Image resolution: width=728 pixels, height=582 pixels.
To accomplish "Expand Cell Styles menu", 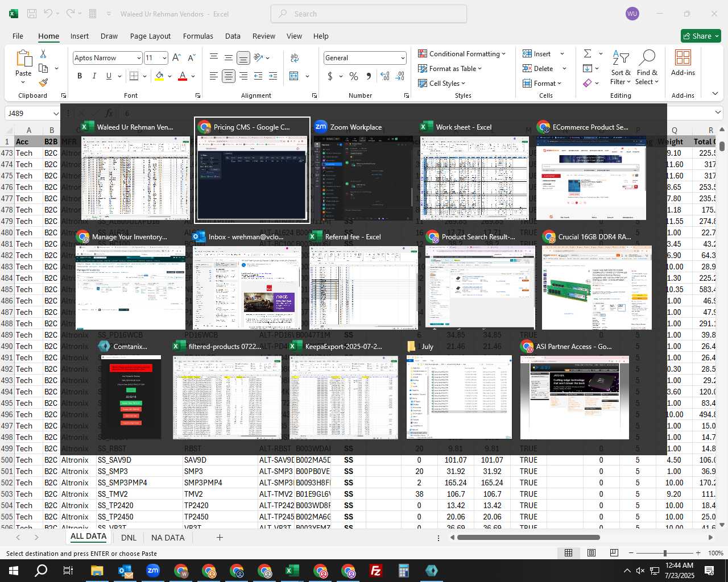I will (x=442, y=84).
